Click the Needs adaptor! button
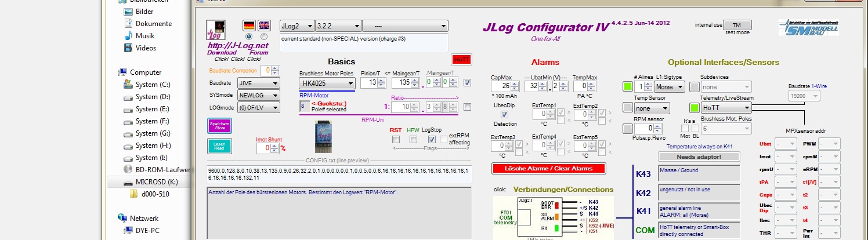 coord(699,157)
